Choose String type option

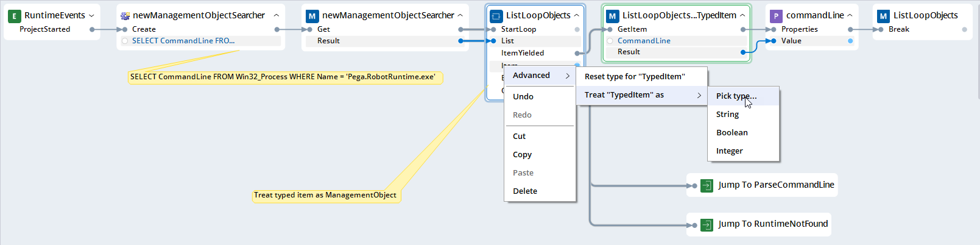click(x=743, y=115)
